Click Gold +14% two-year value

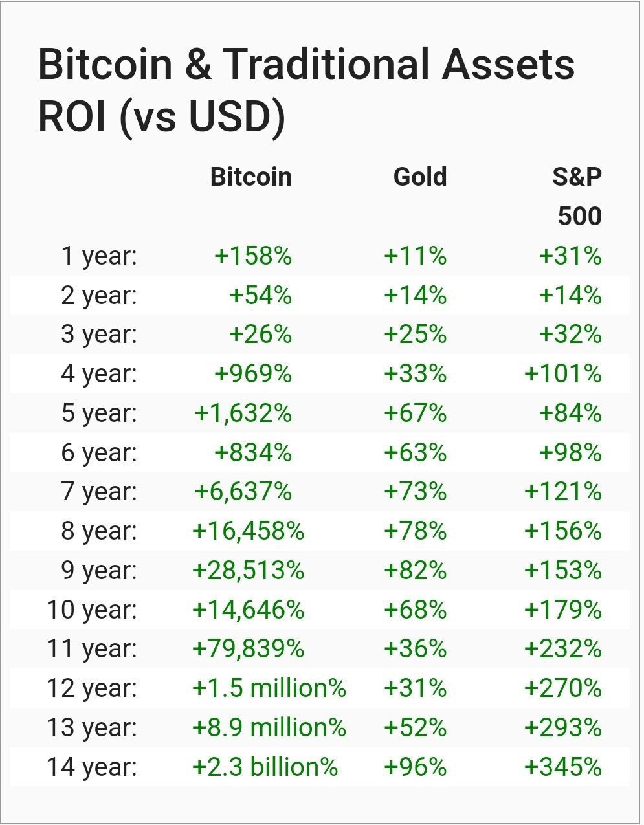coord(416,295)
